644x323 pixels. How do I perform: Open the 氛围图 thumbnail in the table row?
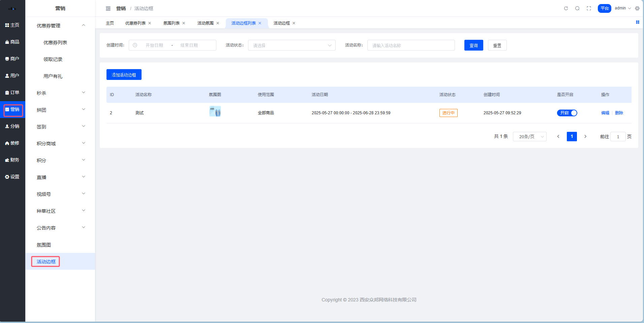click(x=215, y=111)
